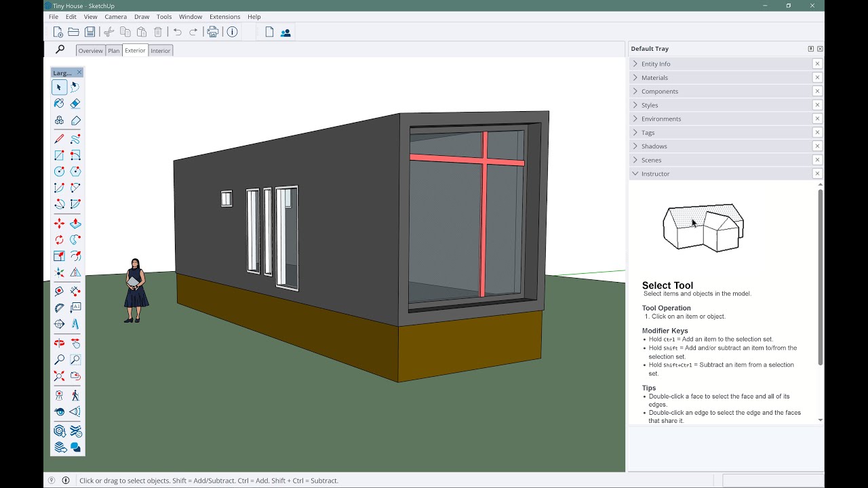Select the Scale tool
This screenshot has width=868, height=488.
(59, 256)
